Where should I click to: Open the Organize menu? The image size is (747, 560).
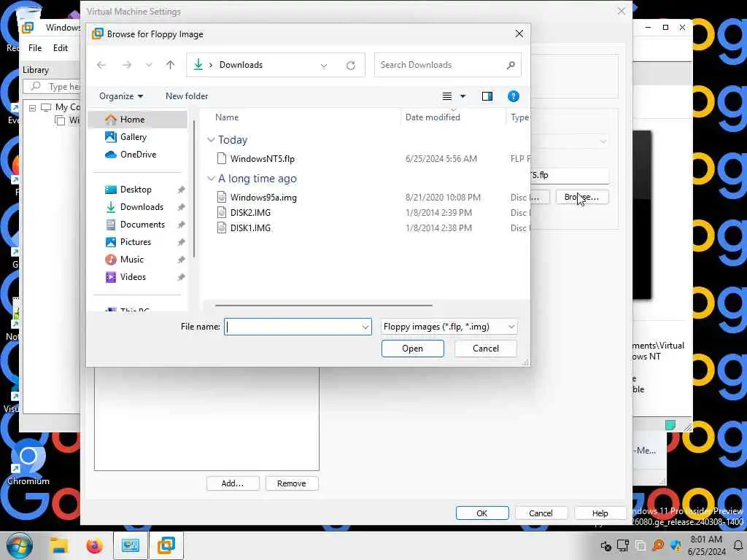tap(121, 96)
